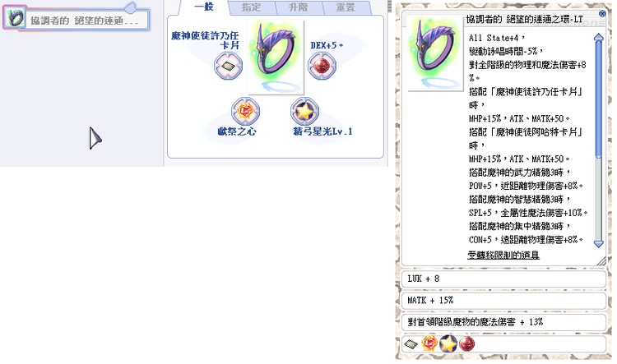Viewport: 617px width, 364px height.
Task: Click the POW+5 近距離物理傷害+8% line
Action: [526, 186]
